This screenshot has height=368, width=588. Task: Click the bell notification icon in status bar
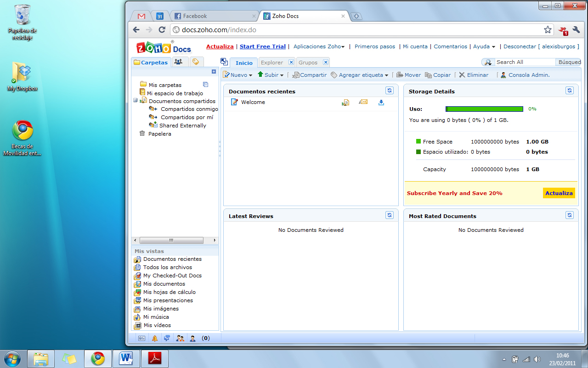pos(155,338)
